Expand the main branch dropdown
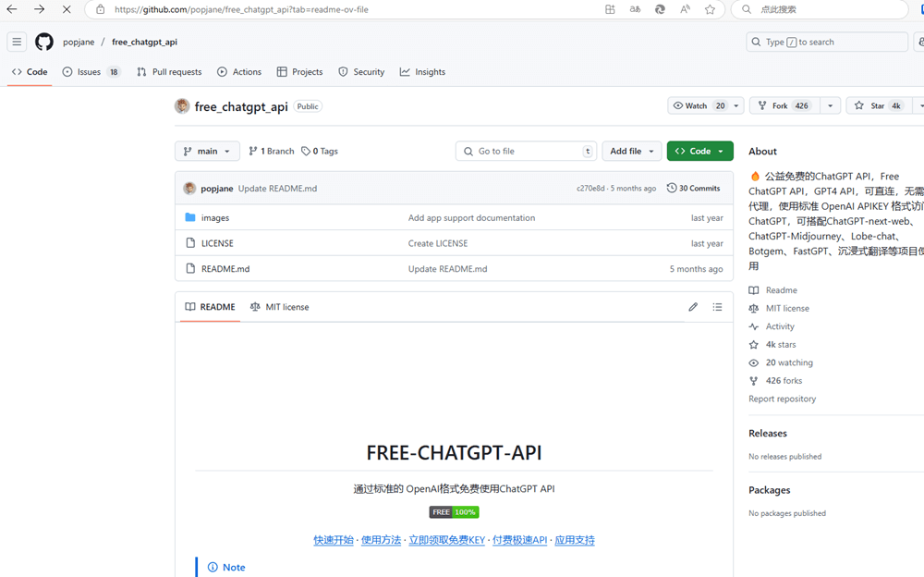 coord(207,151)
